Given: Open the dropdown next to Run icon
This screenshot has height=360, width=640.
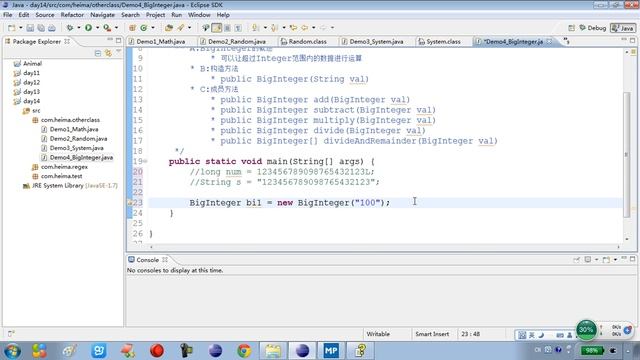Looking at the screenshot, I should [97, 28].
